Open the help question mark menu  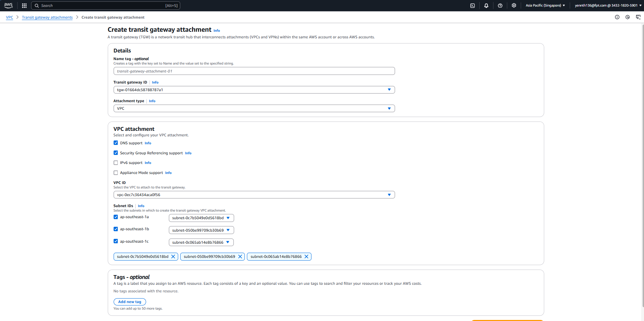(x=500, y=6)
